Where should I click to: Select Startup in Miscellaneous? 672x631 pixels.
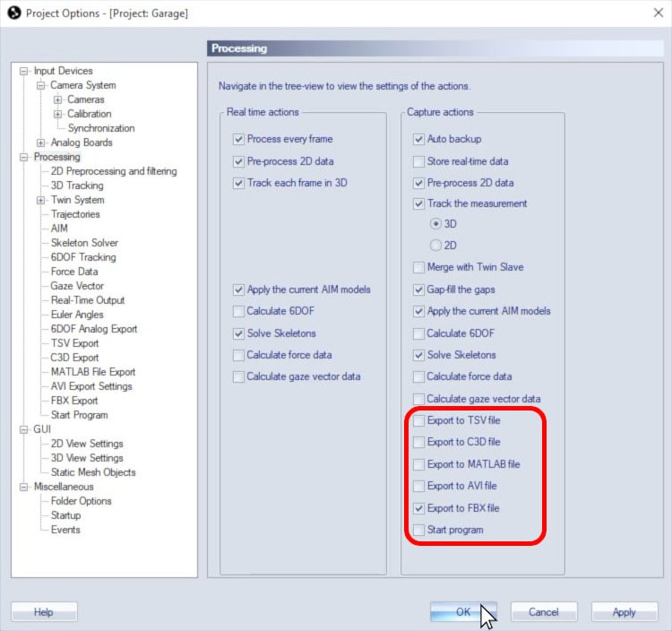65,515
